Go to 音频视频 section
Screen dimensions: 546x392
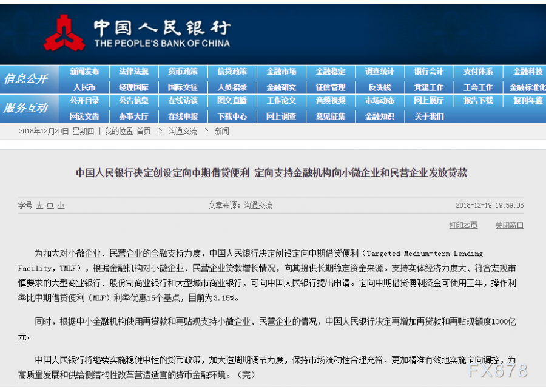click(x=331, y=101)
